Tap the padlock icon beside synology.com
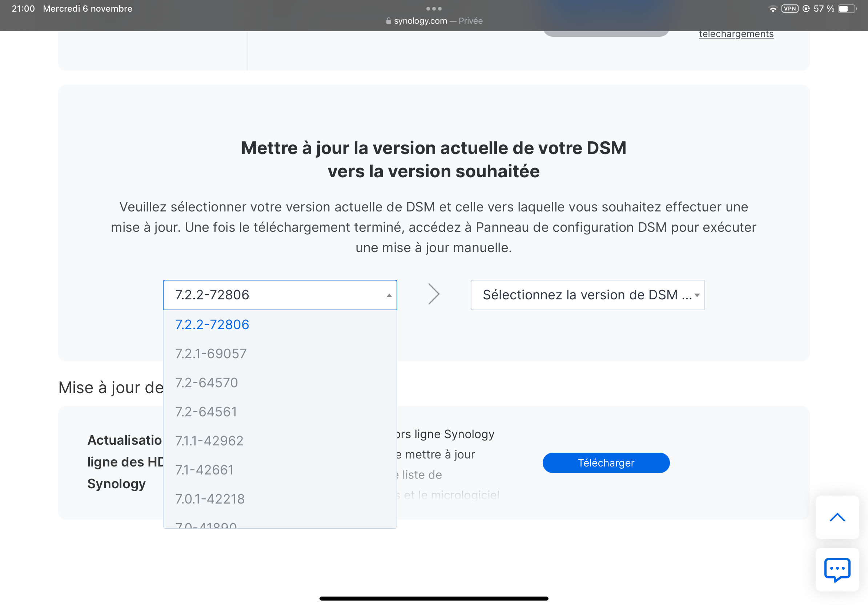This screenshot has height=606, width=868. pyautogui.click(x=388, y=21)
